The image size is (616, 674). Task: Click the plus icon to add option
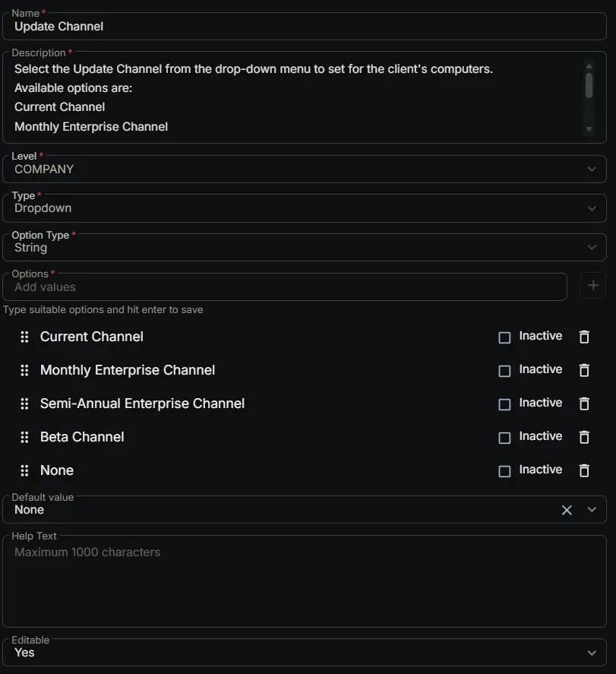click(592, 286)
